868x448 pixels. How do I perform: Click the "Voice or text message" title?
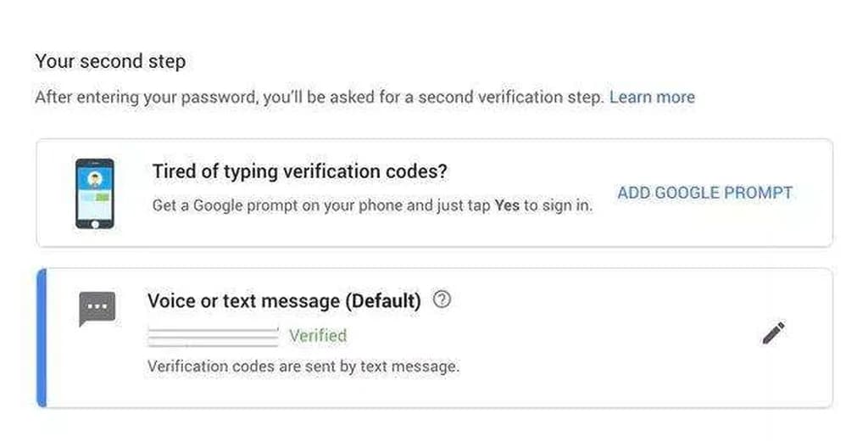pos(242,301)
